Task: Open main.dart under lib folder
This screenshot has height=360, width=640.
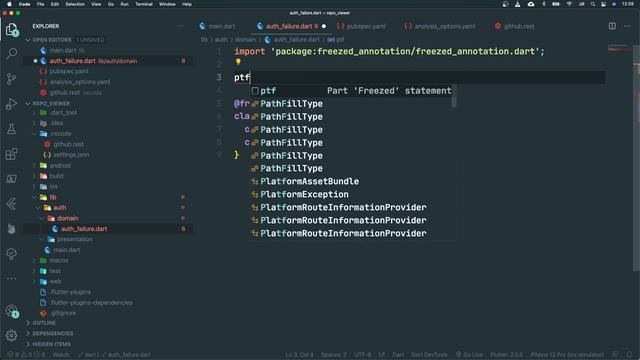Action: [66, 250]
